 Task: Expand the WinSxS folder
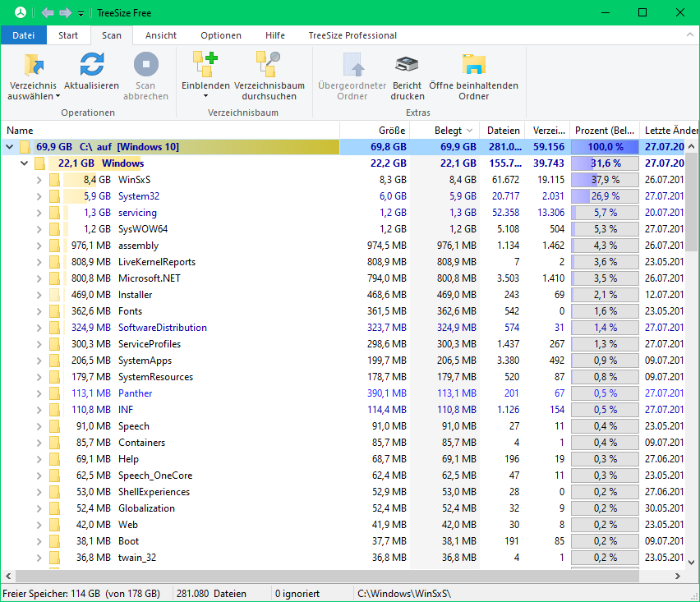click(x=39, y=180)
